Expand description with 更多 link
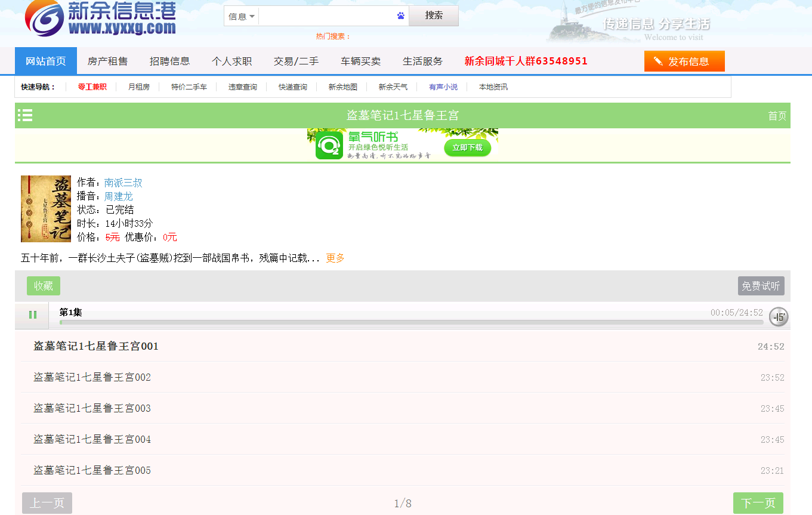The width and height of the screenshot is (812, 515). tap(335, 258)
